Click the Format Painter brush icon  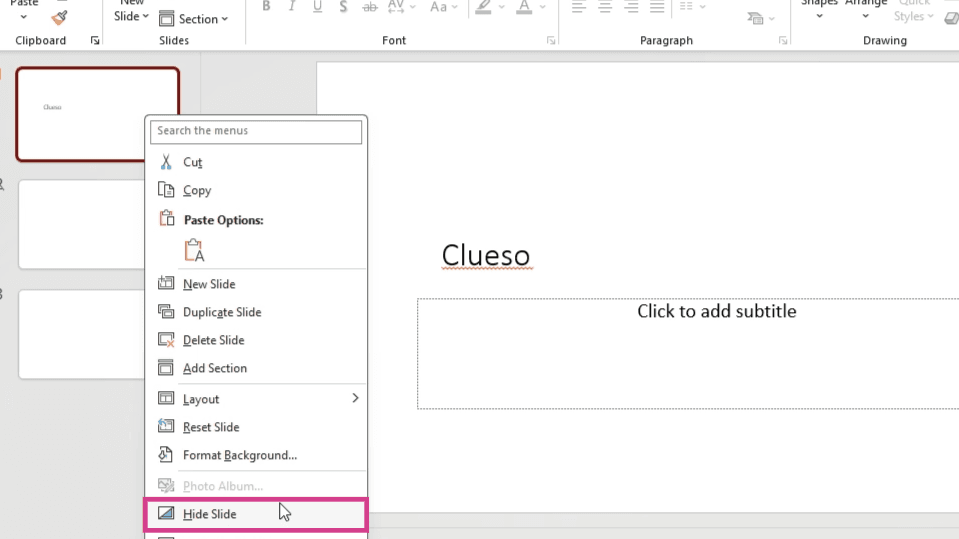coord(59,18)
